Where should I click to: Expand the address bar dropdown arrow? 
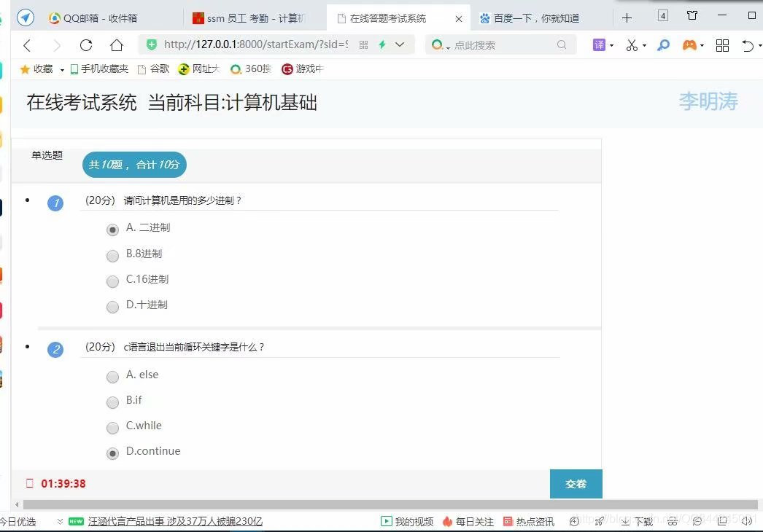point(400,44)
